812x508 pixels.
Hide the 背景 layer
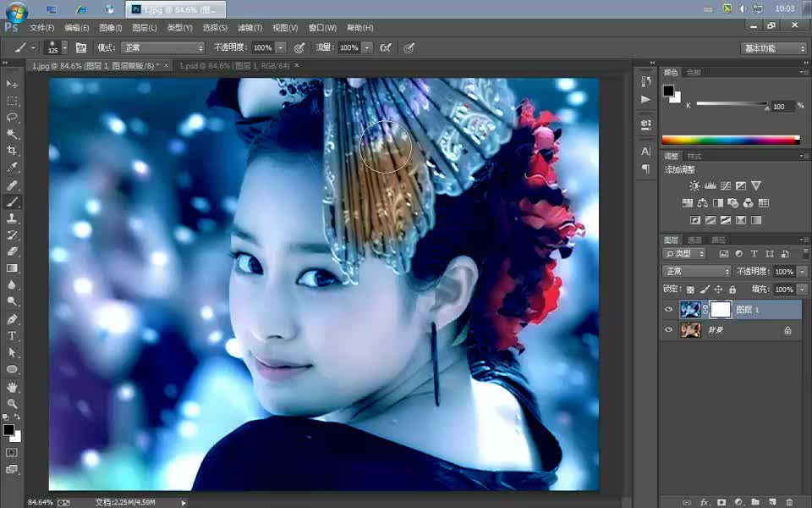pos(668,329)
